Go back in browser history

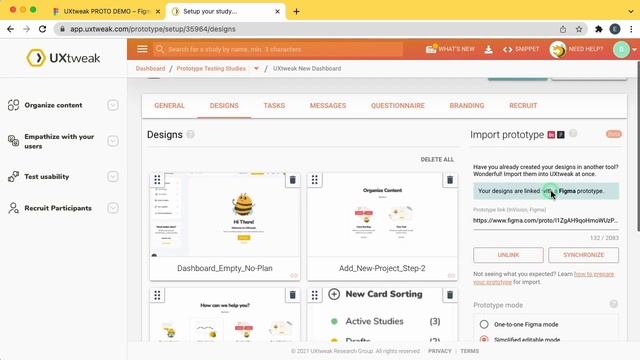11,29
